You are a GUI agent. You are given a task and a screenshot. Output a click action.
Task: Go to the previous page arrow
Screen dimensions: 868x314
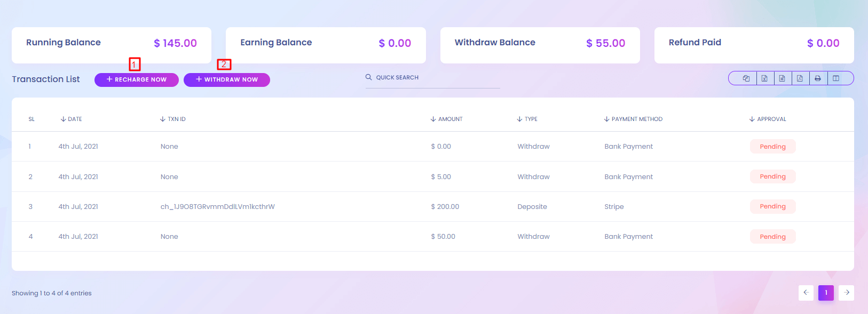806,293
